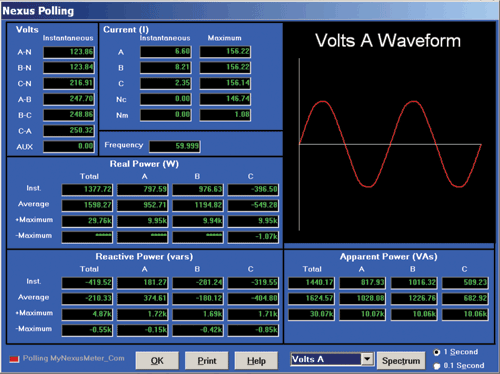Click Apparent Power total average 1624.57
This screenshot has height=374, width=500.
tap(311, 298)
